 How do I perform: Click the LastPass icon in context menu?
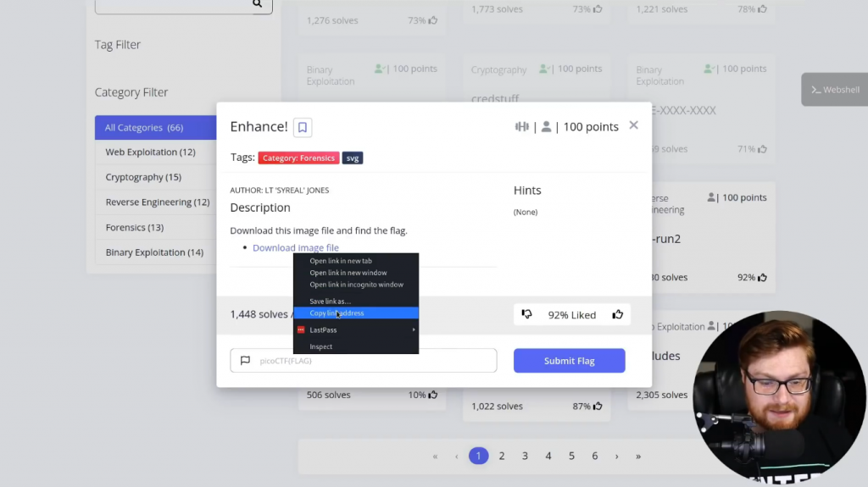[301, 329]
